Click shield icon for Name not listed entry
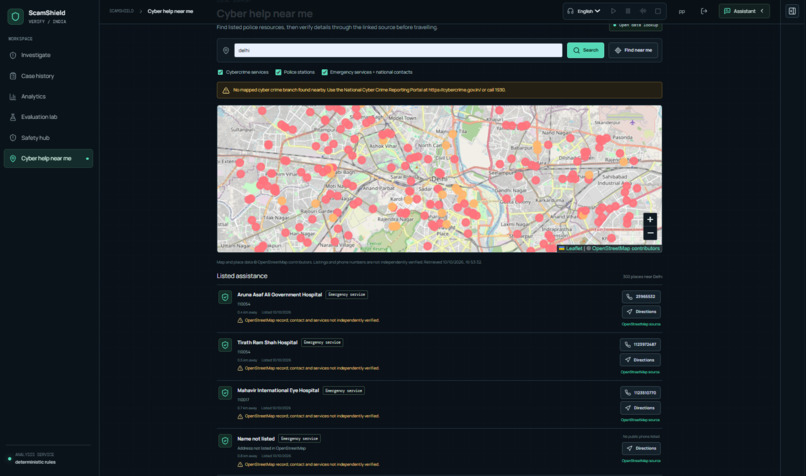The width and height of the screenshot is (806, 476). pyautogui.click(x=225, y=441)
